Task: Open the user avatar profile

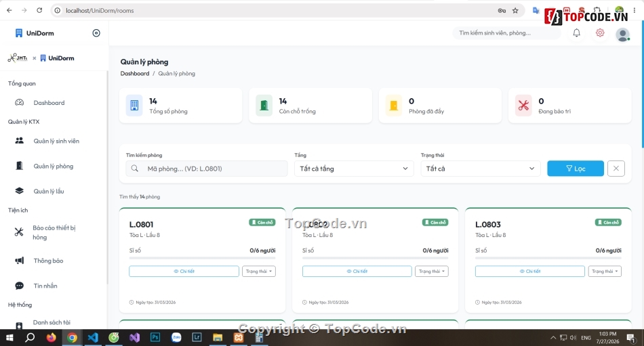Action: (622, 35)
